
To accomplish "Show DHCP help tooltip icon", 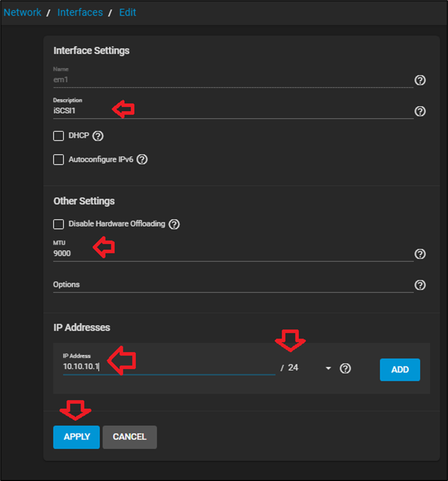I will 98,136.
